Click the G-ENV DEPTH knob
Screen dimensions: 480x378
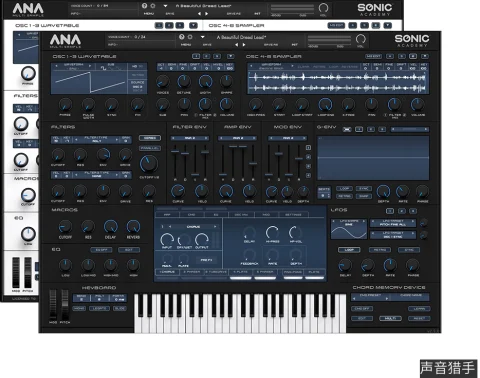[383, 192]
